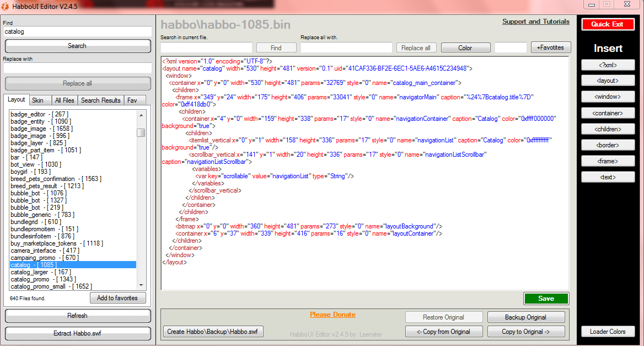Click the Search in current file field
644x346 pixels.
[x=206, y=48]
